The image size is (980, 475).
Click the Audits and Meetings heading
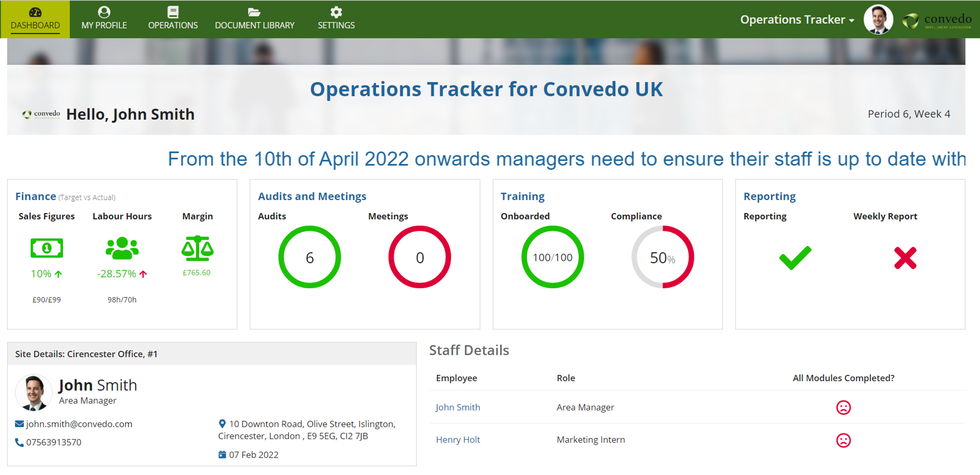click(x=312, y=196)
